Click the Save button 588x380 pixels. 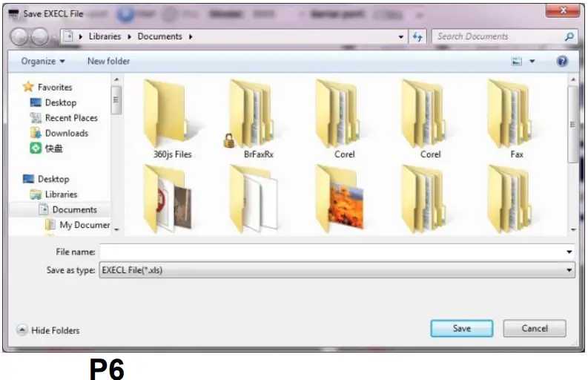tap(462, 329)
